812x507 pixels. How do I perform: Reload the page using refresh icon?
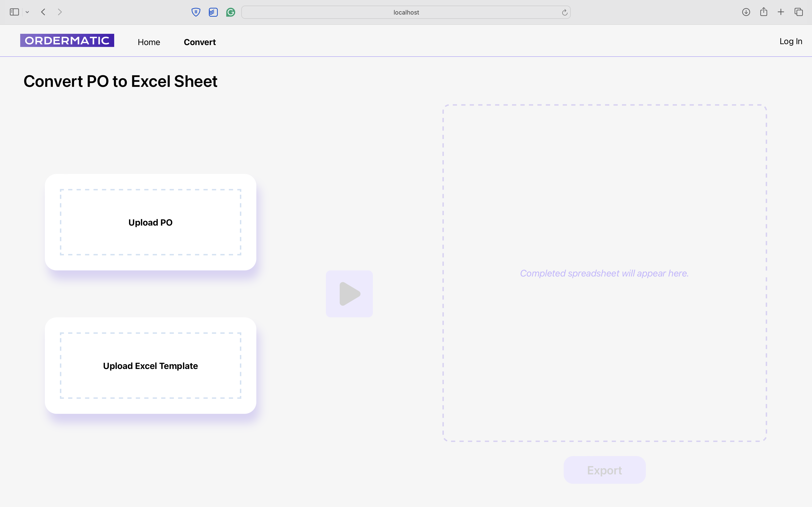(564, 12)
